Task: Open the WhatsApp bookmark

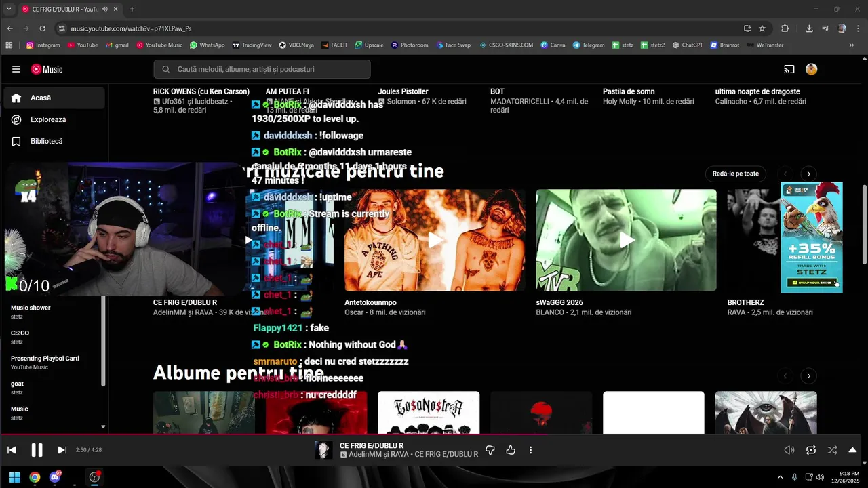Action: coord(207,45)
